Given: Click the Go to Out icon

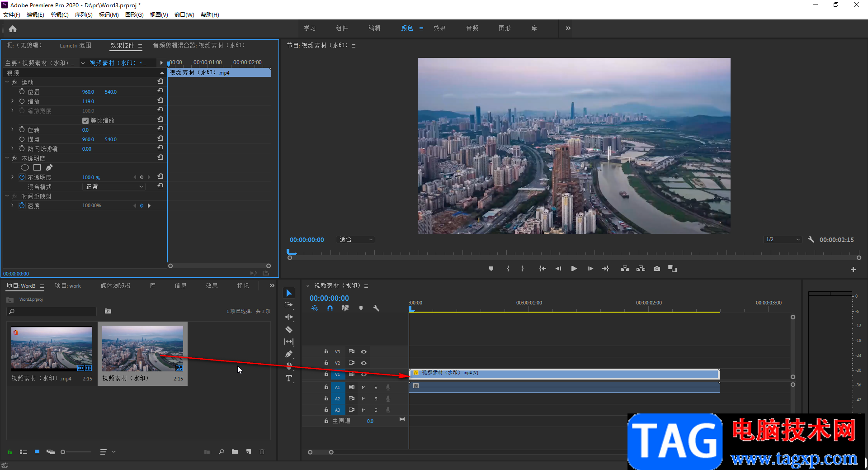Looking at the screenshot, I should (x=605, y=269).
